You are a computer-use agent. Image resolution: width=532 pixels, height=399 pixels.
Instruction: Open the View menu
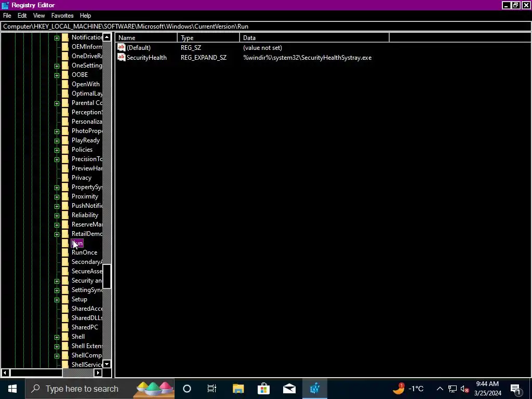[x=39, y=16]
